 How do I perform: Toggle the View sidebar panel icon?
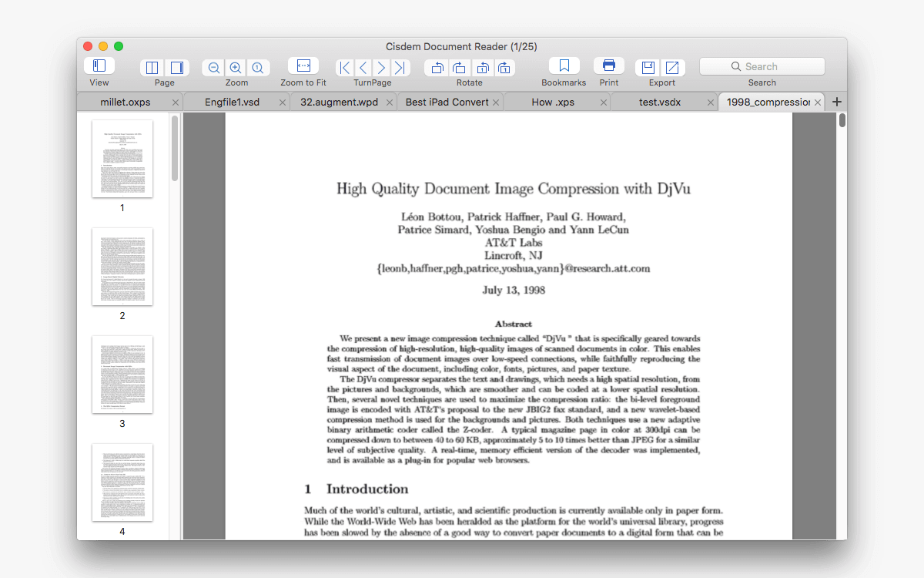pyautogui.click(x=99, y=66)
